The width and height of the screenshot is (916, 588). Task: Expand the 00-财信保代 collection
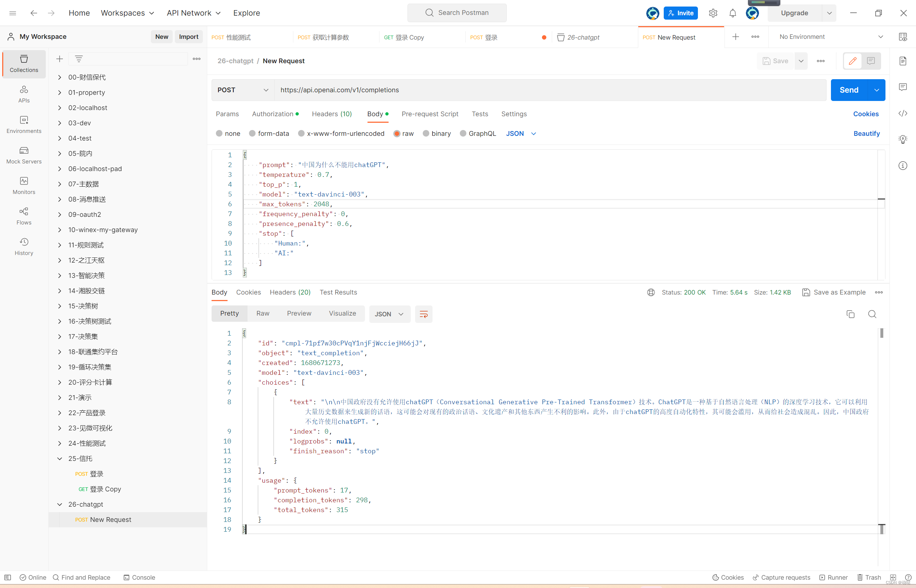60,77
